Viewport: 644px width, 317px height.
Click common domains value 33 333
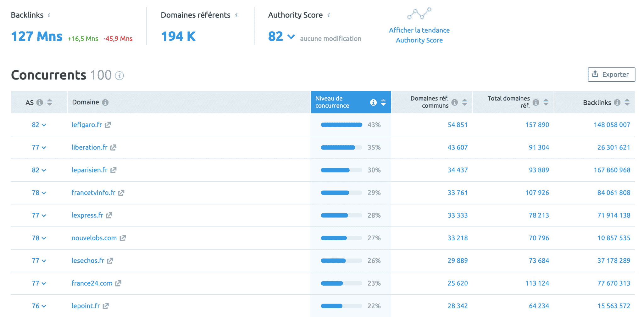458,215
